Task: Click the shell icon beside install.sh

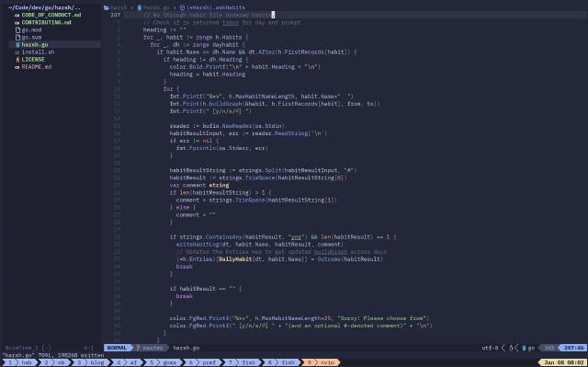Action: [x=17, y=52]
